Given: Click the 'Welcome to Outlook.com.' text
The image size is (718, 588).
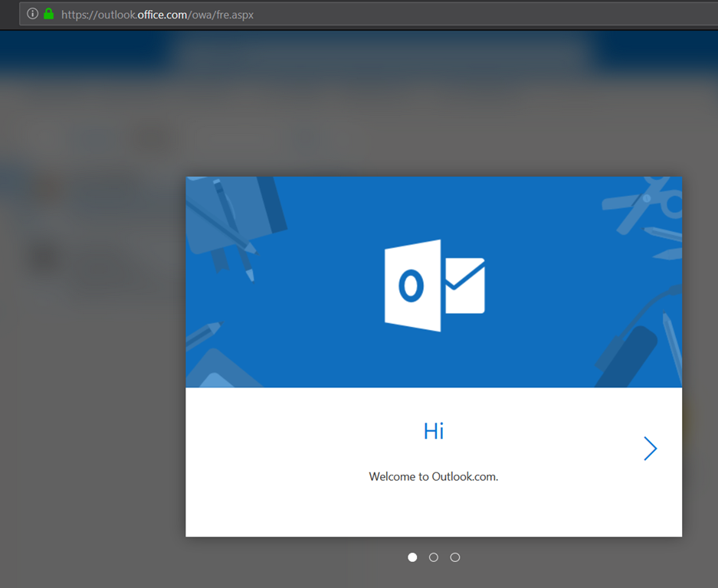Looking at the screenshot, I should click(434, 476).
